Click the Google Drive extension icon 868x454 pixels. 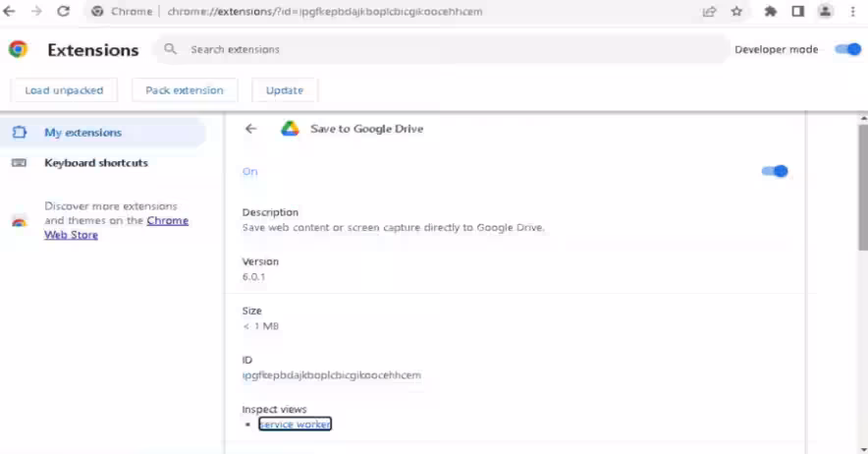(290, 129)
